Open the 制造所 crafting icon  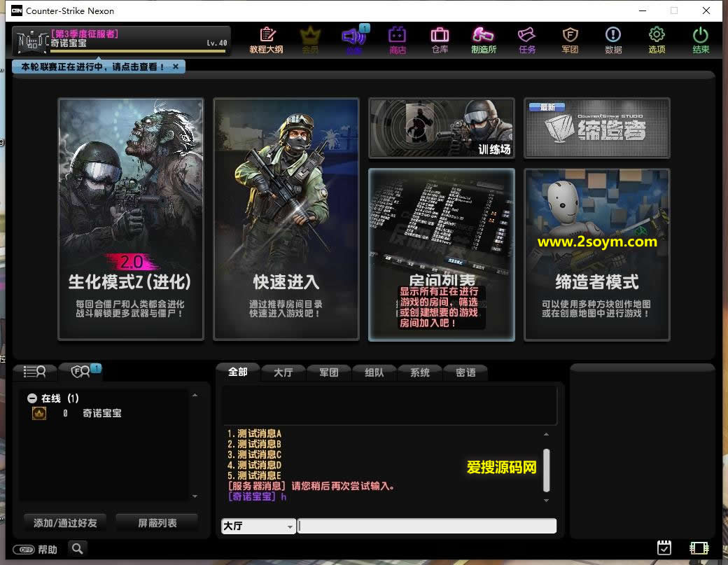(x=483, y=40)
